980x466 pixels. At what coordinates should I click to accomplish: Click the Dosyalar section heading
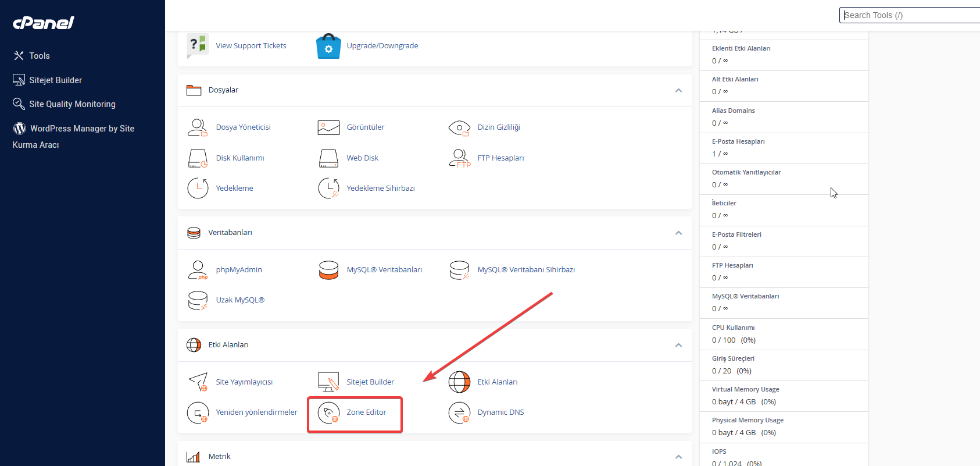(223, 90)
